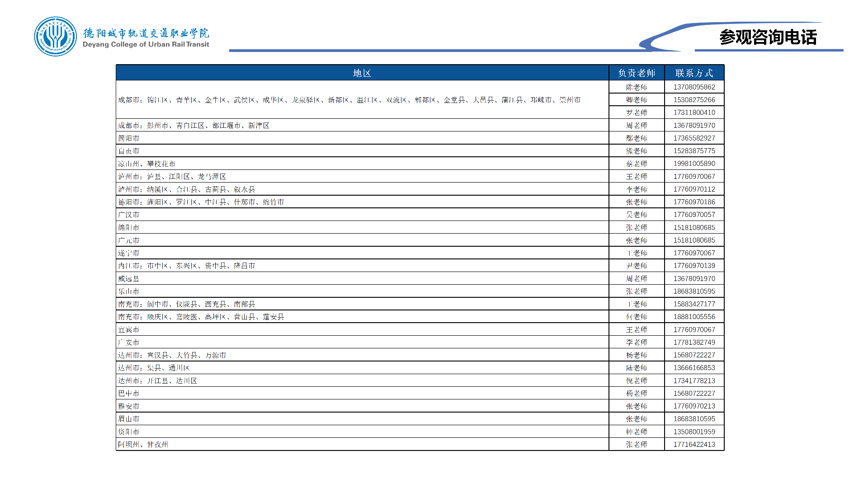Select the 负责老师 column header
Image resolution: width=868 pixels, height=488 pixels.
click(x=637, y=73)
